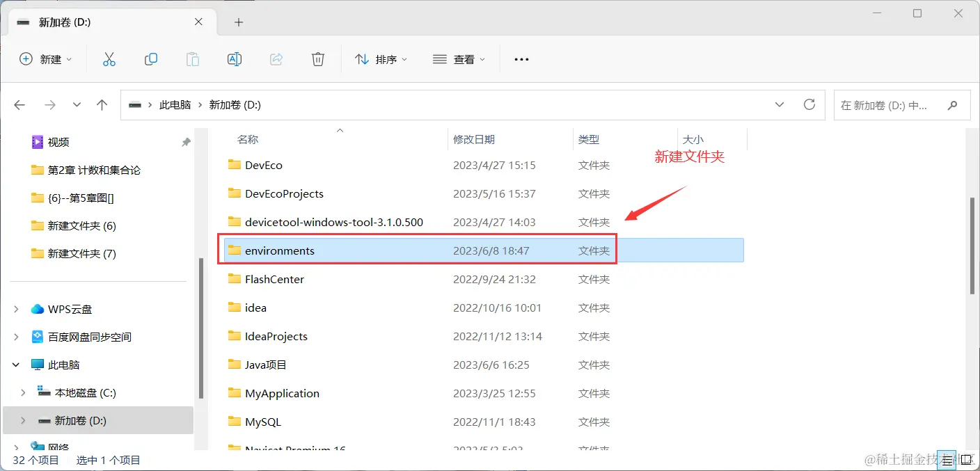Click the Delete trash can icon
980x471 pixels.
tap(318, 59)
